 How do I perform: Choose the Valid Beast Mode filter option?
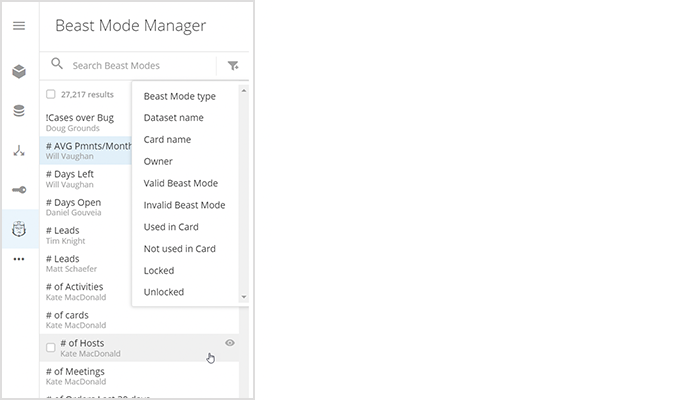pyautogui.click(x=180, y=183)
